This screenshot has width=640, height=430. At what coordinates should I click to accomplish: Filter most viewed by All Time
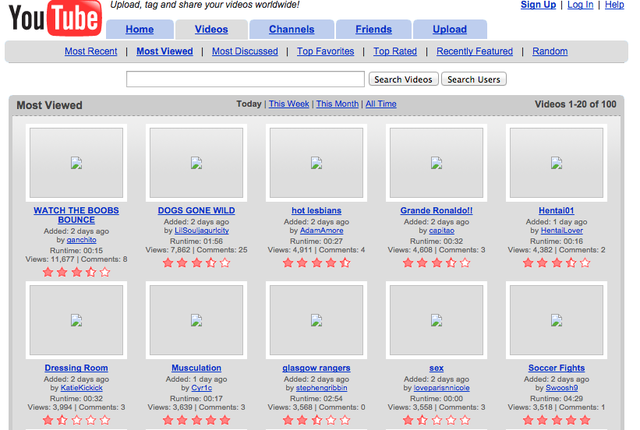pos(381,104)
